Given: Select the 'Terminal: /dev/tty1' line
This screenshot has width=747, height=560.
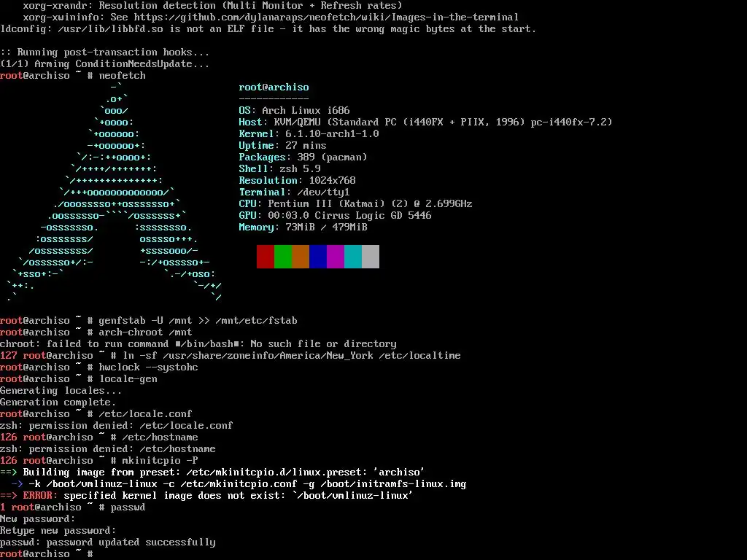Looking at the screenshot, I should (295, 192).
